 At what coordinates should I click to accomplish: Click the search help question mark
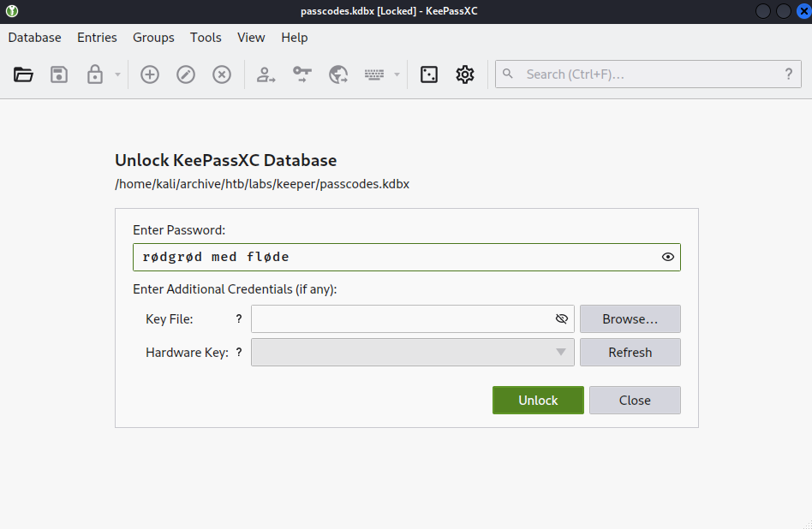pyautogui.click(x=788, y=74)
